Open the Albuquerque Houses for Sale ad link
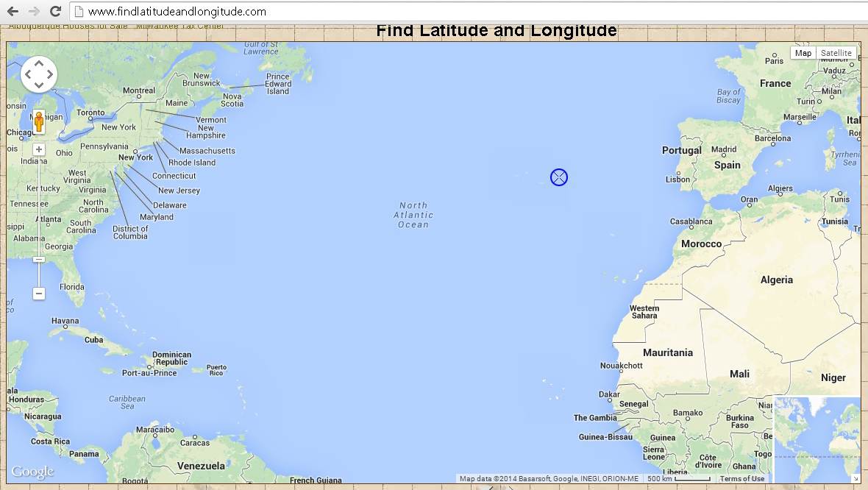 [x=68, y=26]
